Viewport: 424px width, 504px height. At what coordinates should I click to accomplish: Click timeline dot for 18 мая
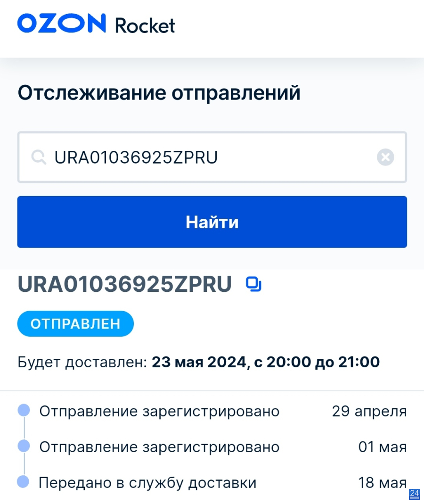(x=23, y=482)
